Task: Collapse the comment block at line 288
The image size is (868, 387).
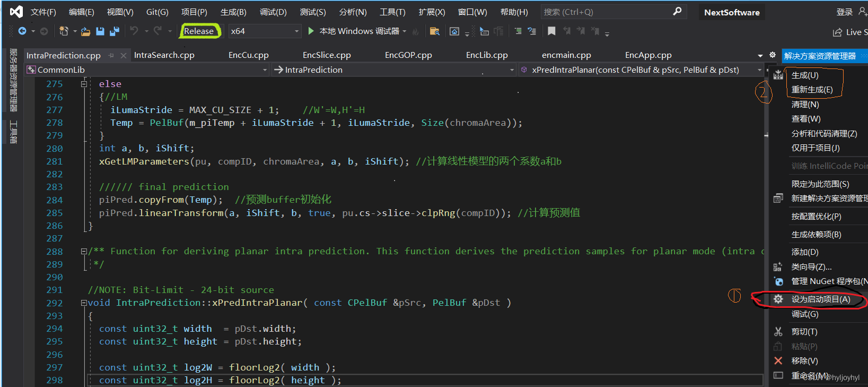Action: [84, 251]
